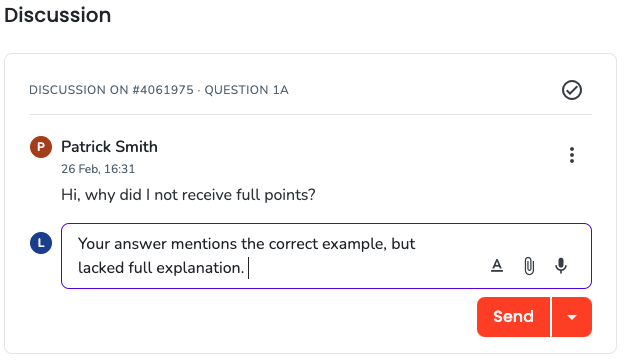Image resolution: width=624 pixels, height=363 pixels.
Task: Click the '26 Feb, 16:31' timestamp
Action: tap(98, 169)
